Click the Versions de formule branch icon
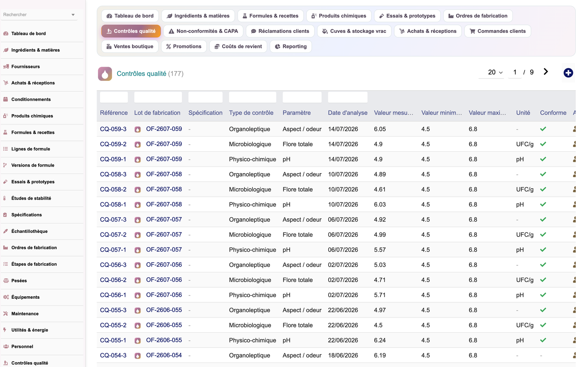This screenshot has height=367, width=588. (6, 165)
